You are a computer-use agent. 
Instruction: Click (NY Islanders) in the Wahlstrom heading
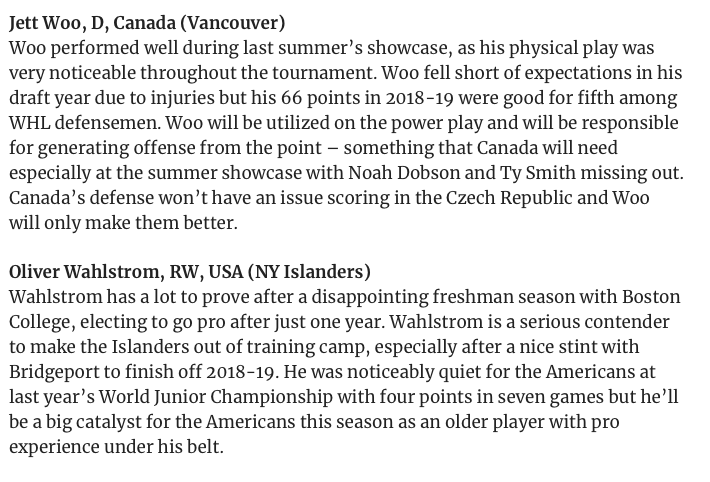click(311, 272)
